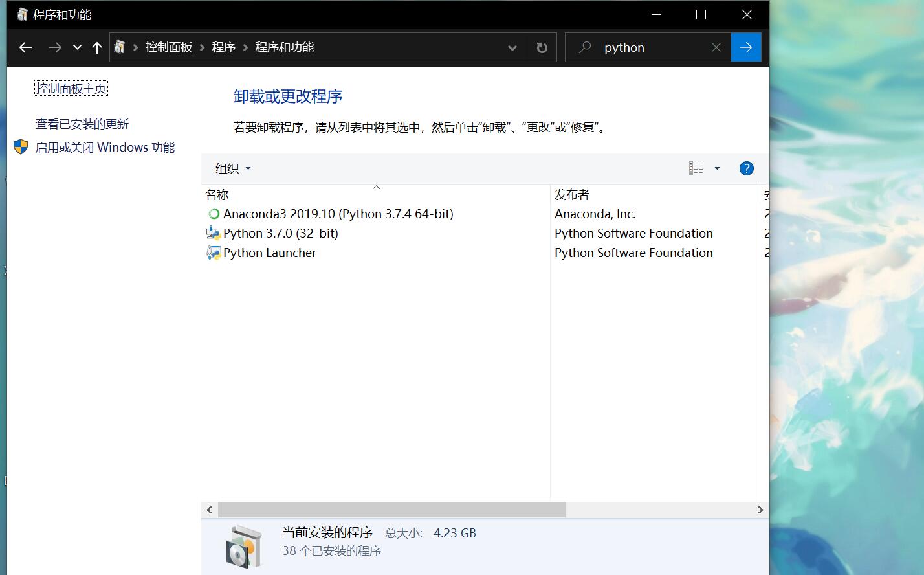Open 启用或关闭 Windows 功能
This screenshot has width=924, height=575.
coord(105,147)
